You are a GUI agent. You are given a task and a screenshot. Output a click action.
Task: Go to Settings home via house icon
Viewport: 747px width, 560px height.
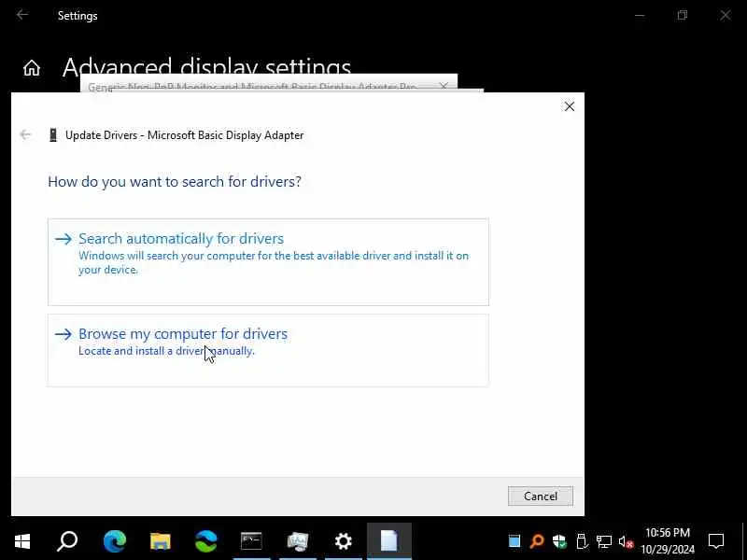click(x=32, y=68)
